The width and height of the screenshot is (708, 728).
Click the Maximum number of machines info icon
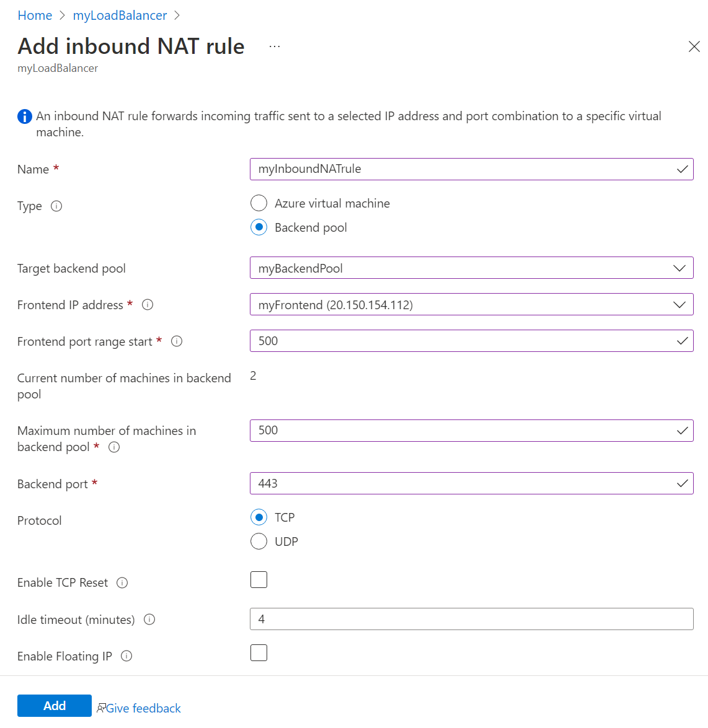coord(114,447)
